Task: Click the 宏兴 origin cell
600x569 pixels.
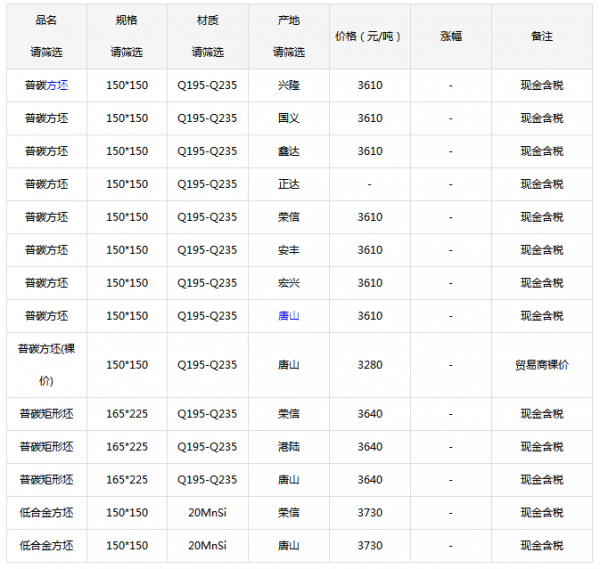Action: point(289,283)
